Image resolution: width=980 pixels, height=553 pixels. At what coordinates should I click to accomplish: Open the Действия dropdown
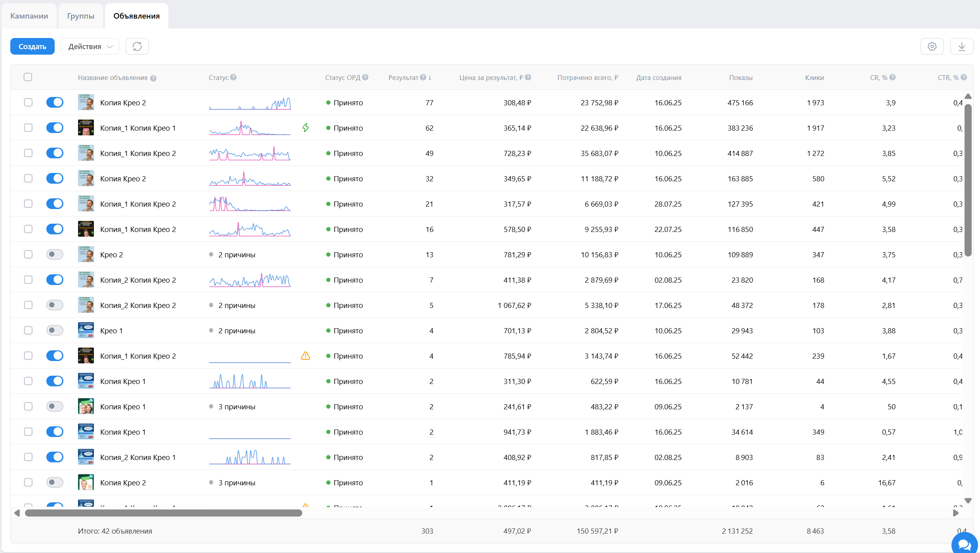tap(90, 46)
